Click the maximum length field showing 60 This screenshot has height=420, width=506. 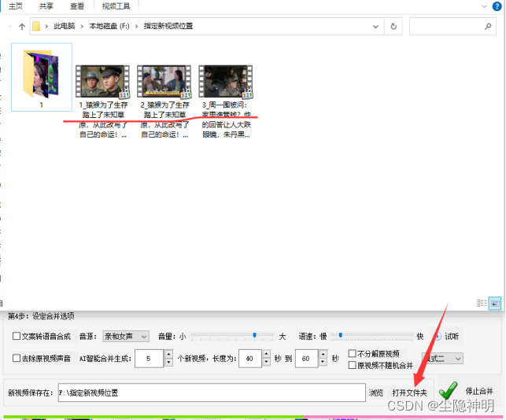coord(306,359)
